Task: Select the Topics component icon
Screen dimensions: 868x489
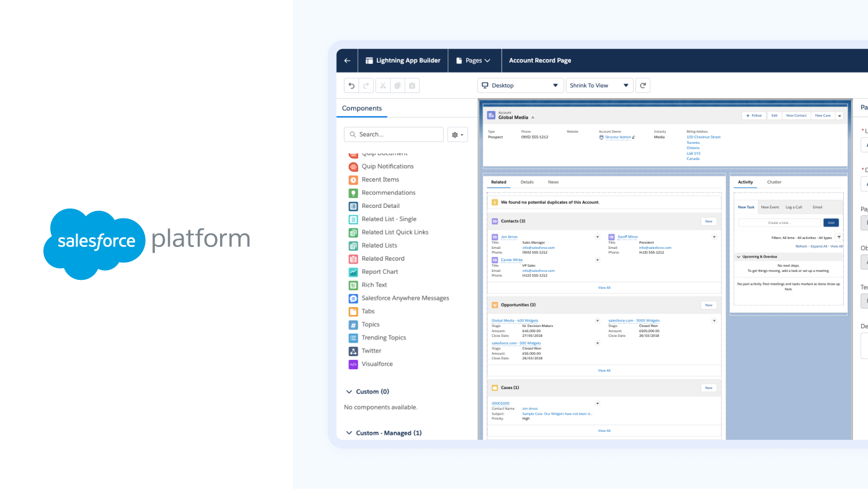Action: point(353,325)
